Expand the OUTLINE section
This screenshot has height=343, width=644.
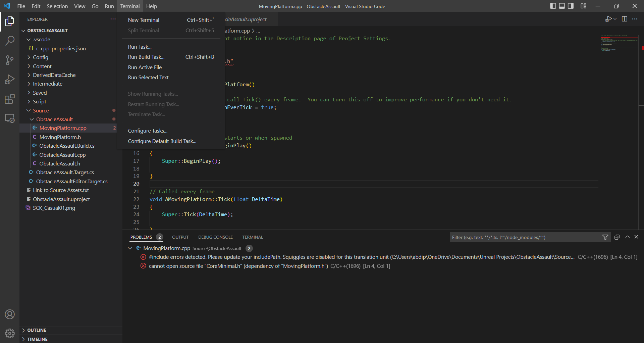[x=37, y=330]
